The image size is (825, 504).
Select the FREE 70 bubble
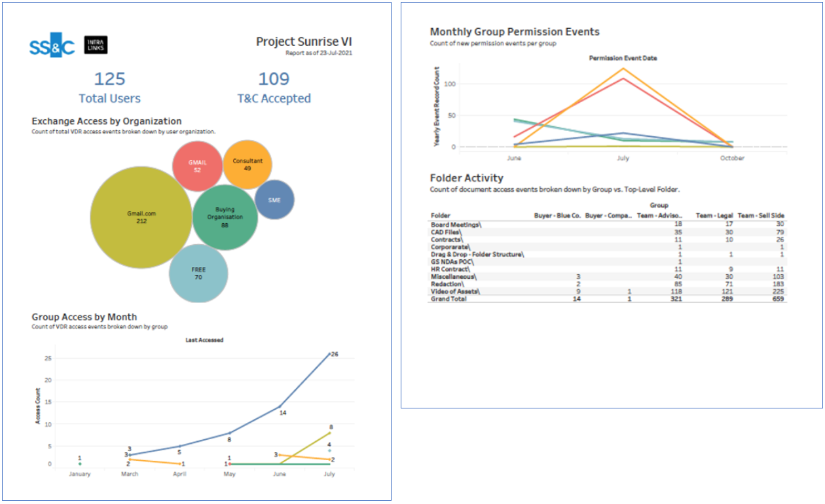click(200, 270)
